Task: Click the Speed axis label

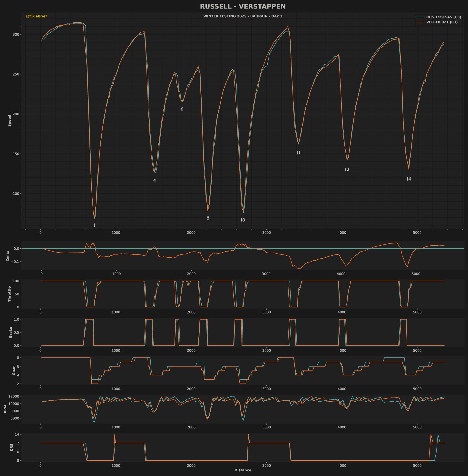Action: pos(10,121)
